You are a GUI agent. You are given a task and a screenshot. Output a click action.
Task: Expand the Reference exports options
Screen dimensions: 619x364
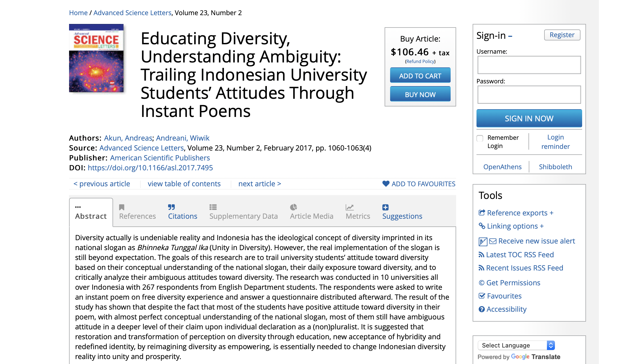coord(551,213)
